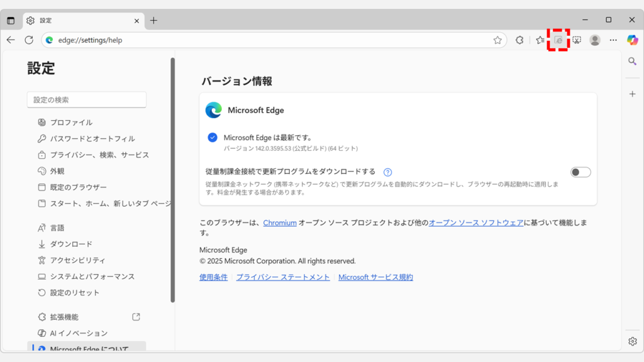The width and height of the screenshot is (644, 362).
Task: Click the browser profile avatar icon
Action: point(595,40)
